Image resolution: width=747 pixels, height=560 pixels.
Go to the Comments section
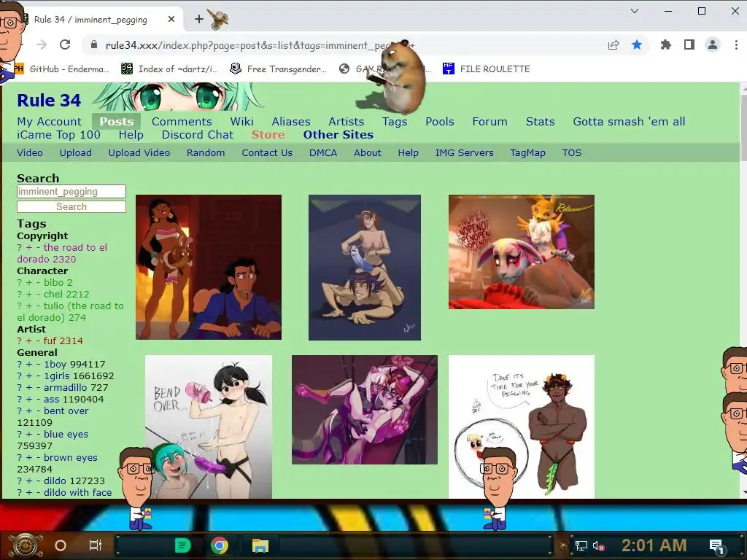pos(182,122)
